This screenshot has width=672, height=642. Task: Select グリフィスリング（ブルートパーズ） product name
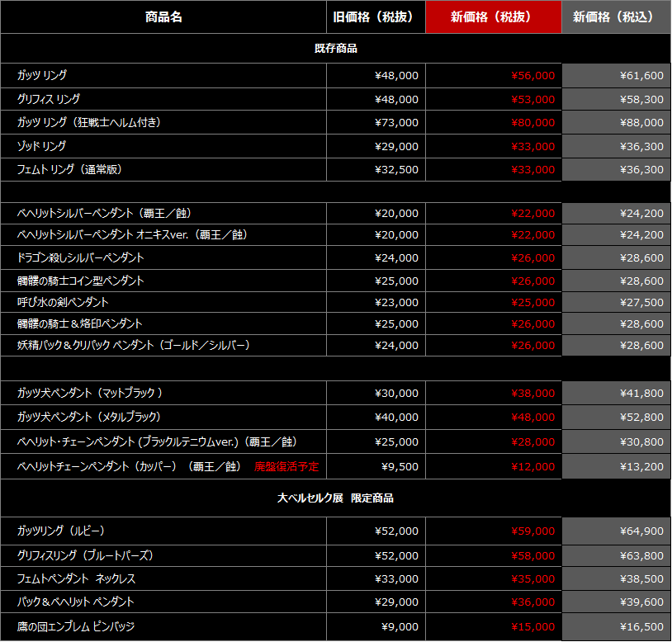[85, 556]
